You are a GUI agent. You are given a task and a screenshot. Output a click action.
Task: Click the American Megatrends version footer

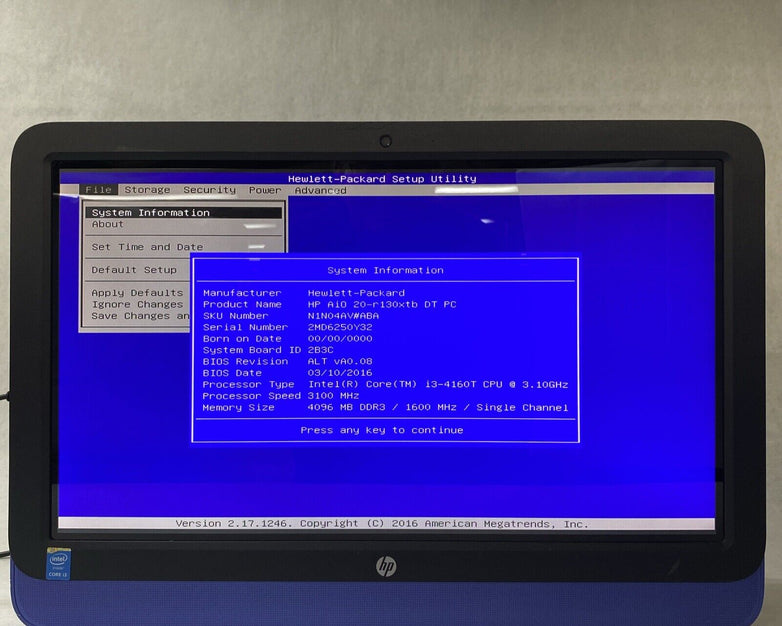point(382,524)
